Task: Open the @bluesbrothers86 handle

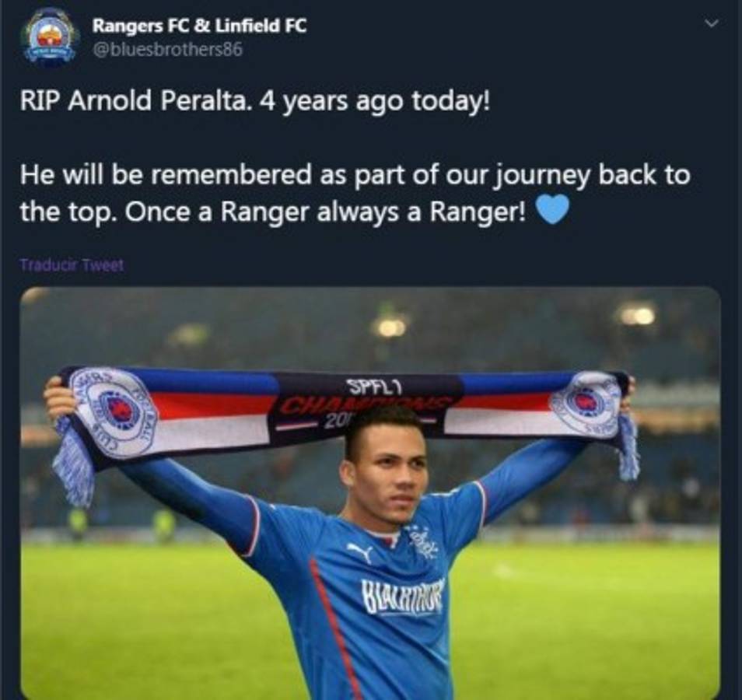Action: [168, 49]
